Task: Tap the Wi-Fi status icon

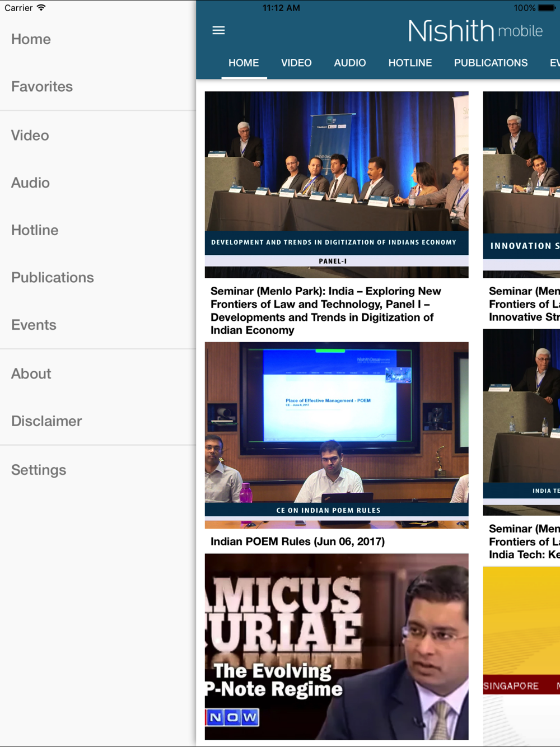Action: click(x=41, y=8)
